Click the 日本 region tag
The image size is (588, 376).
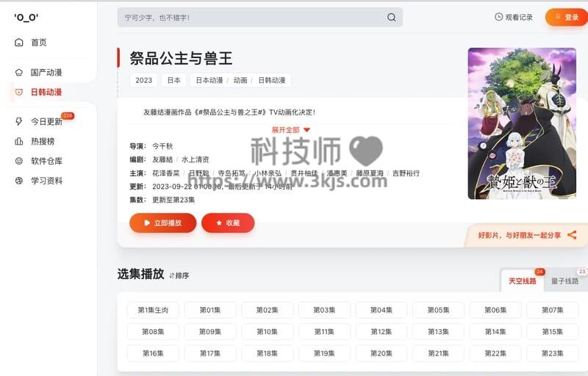pyautogui.click(x=173, y=80)
